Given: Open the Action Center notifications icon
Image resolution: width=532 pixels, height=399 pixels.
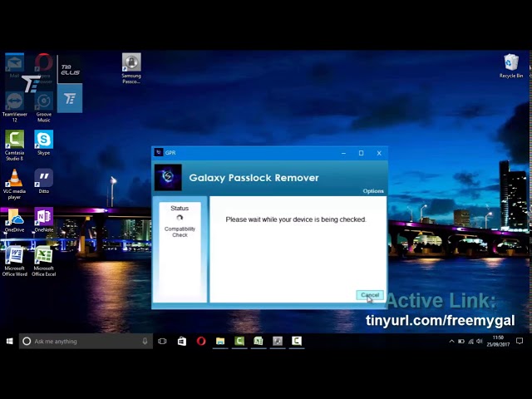Looking at the screenshot, I should [x=520, y=341].
